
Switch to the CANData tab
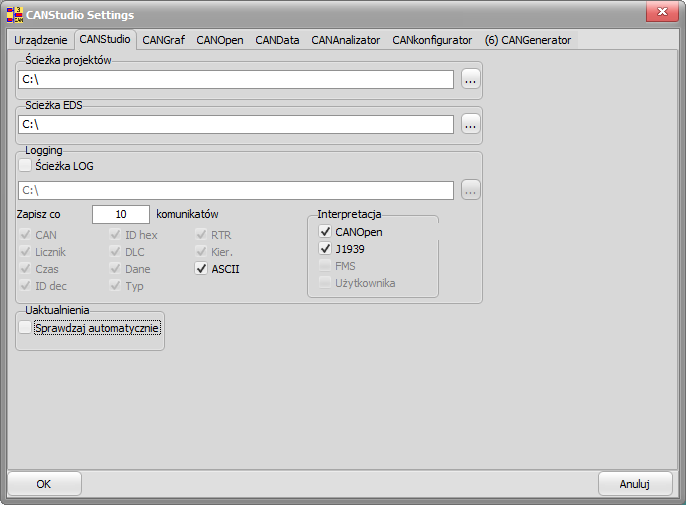(277, 40)
